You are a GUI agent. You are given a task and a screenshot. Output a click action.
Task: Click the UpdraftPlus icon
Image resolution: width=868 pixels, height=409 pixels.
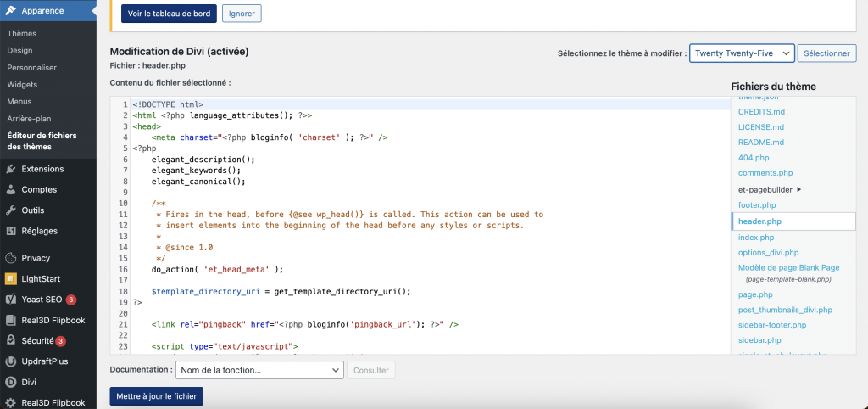tap(10, 361)
